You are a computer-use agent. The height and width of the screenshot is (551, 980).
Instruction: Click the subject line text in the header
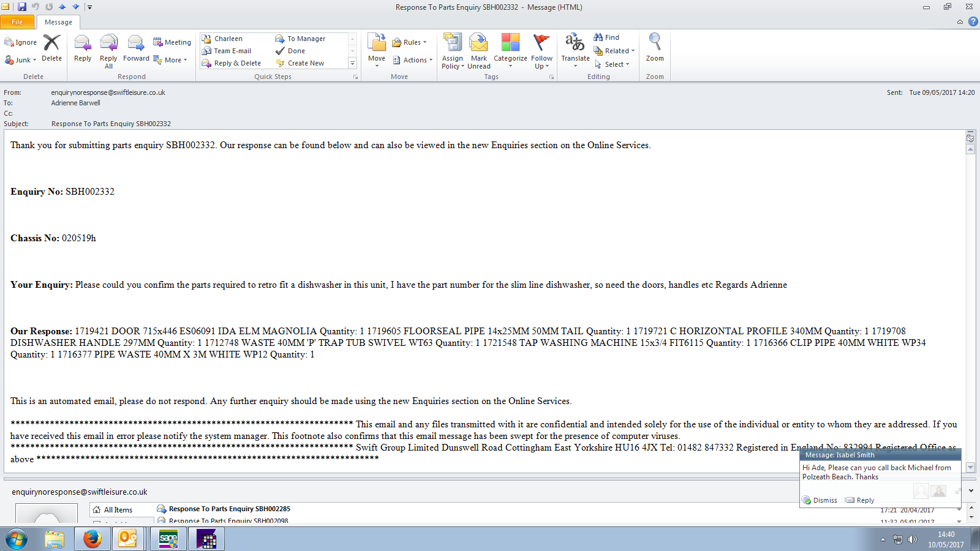pos(111,124)
